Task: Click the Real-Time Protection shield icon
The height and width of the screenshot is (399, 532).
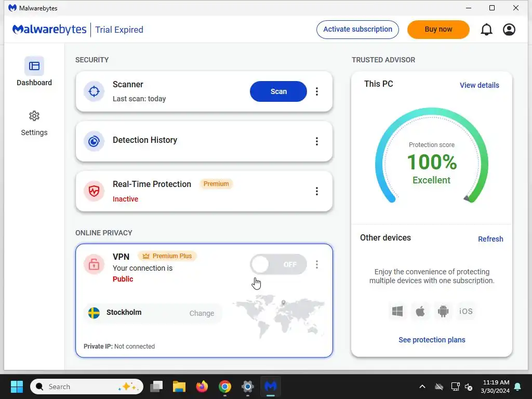Action: (94, 191)
